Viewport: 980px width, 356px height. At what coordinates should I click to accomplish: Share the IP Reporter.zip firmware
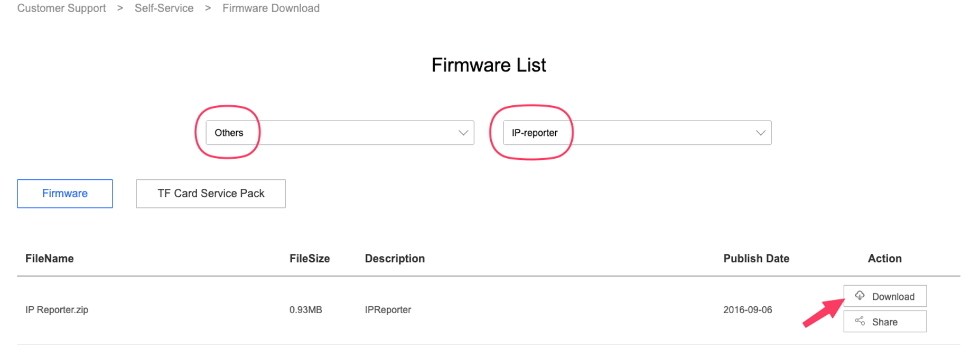885,322
